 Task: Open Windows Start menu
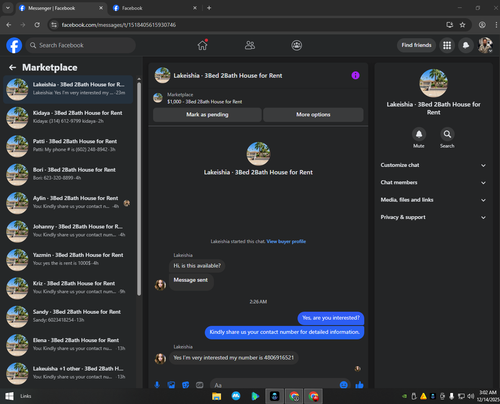point(9,396)
